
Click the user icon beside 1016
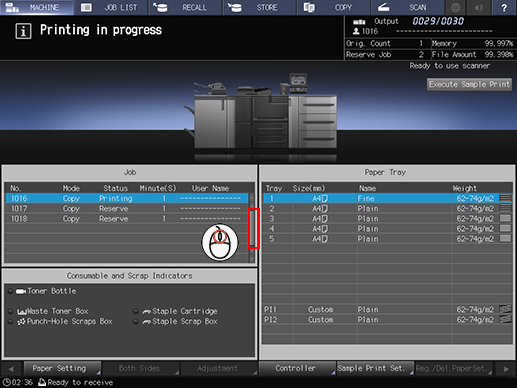(x=356, y=31)
